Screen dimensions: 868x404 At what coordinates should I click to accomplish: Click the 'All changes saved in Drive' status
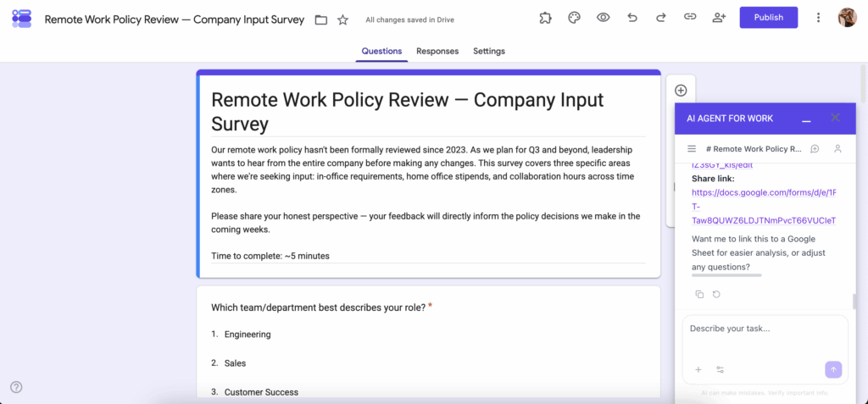(409, 20)
